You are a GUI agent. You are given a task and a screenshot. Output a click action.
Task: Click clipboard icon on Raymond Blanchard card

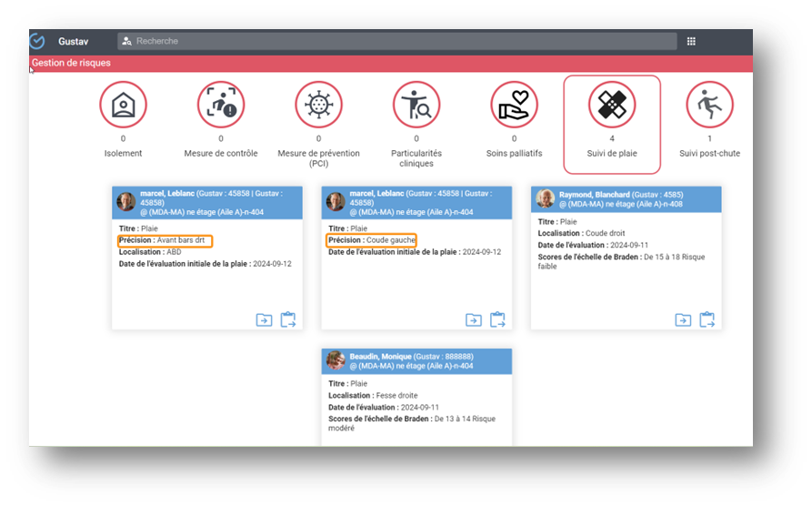pos(707,319)
